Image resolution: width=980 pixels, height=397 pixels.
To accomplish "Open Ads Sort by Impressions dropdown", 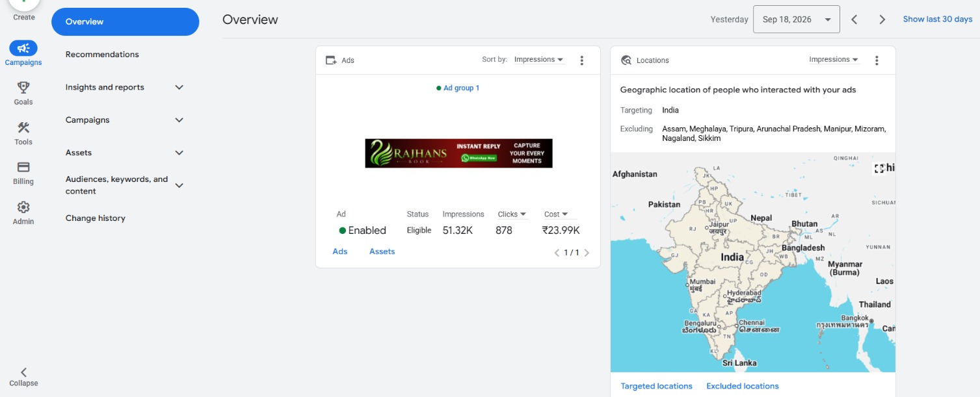I will (538, 59).
